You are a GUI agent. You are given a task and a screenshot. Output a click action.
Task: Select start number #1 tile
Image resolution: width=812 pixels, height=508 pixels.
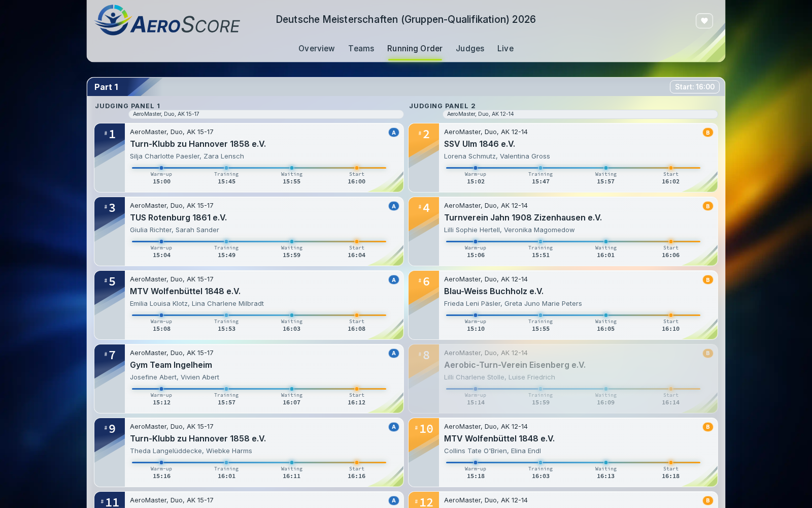(x=110, y=157)
